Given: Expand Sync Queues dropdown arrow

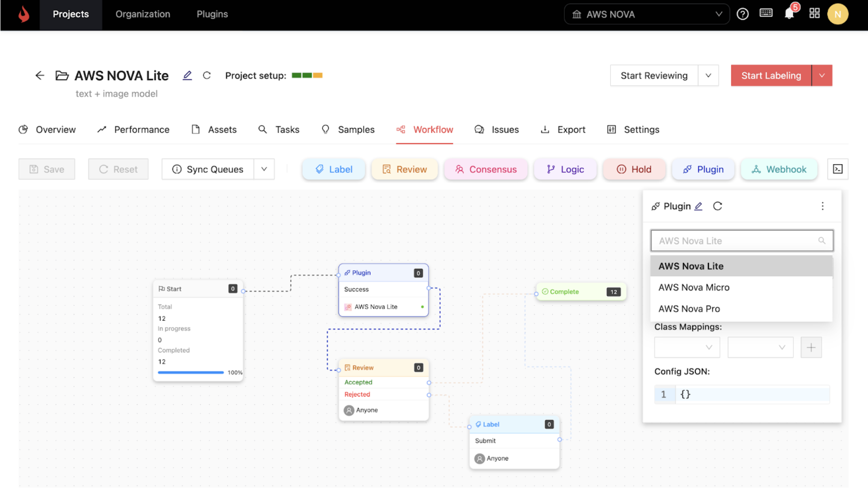Looking at the screenshot, I should tap(264, 169).
